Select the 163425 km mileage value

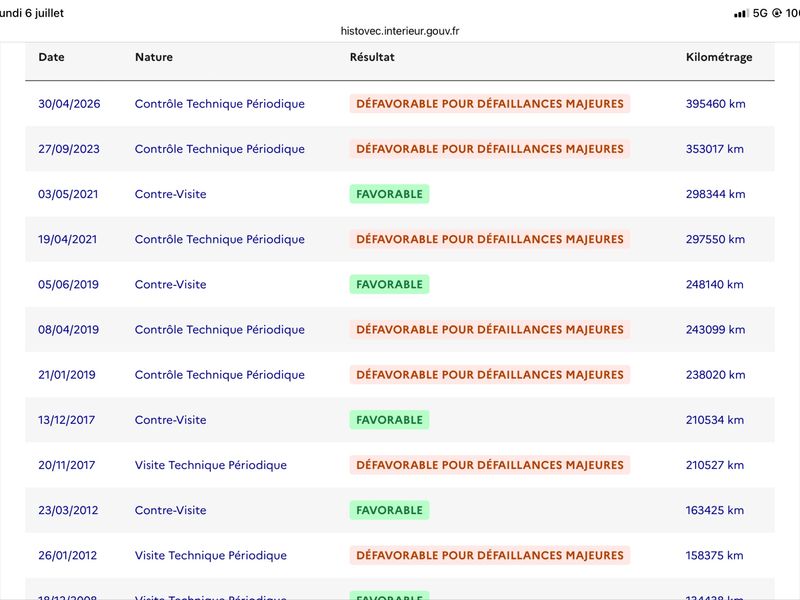point(714,510)
